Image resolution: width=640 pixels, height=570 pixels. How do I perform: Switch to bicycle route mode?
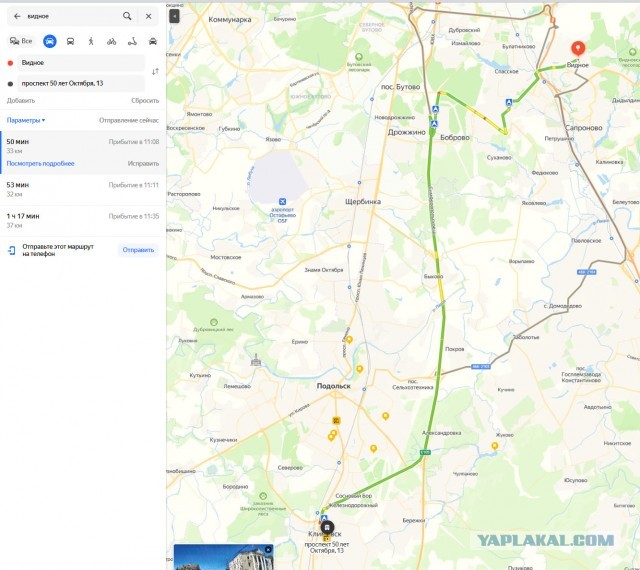tap(111, 41)
